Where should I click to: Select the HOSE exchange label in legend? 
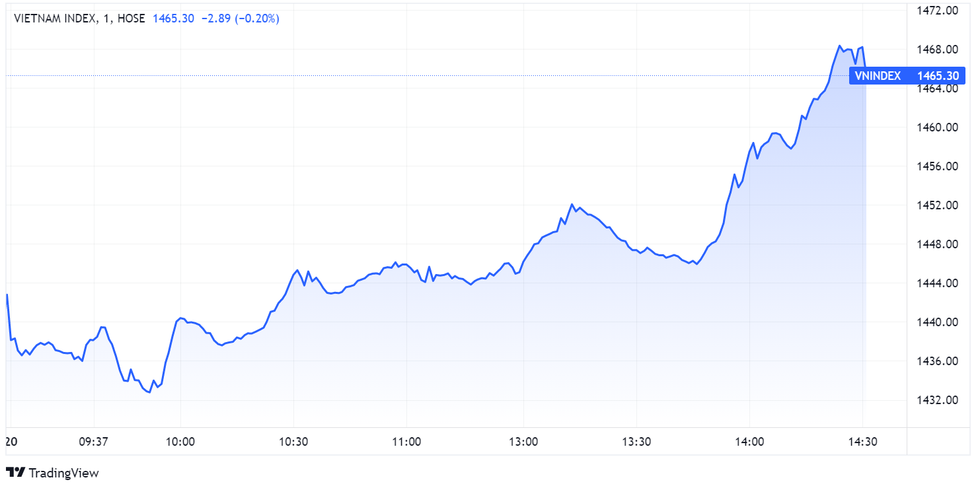pos(130,18)
